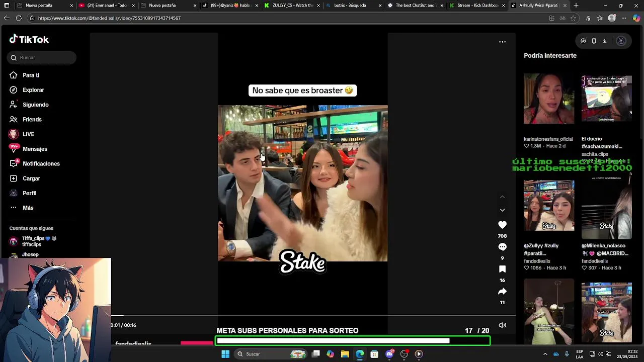Switch to Stream - Kick Dashboard tab
This screenshot has height=362, width=644.
[477, 6]
